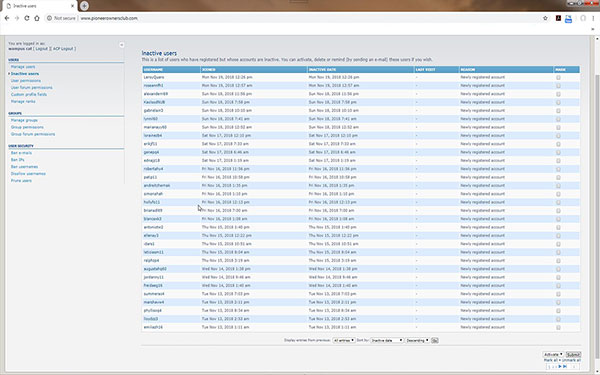Open the browser home page icon
The width and height of the screenshot is (600, 375).
pos(37,18)
